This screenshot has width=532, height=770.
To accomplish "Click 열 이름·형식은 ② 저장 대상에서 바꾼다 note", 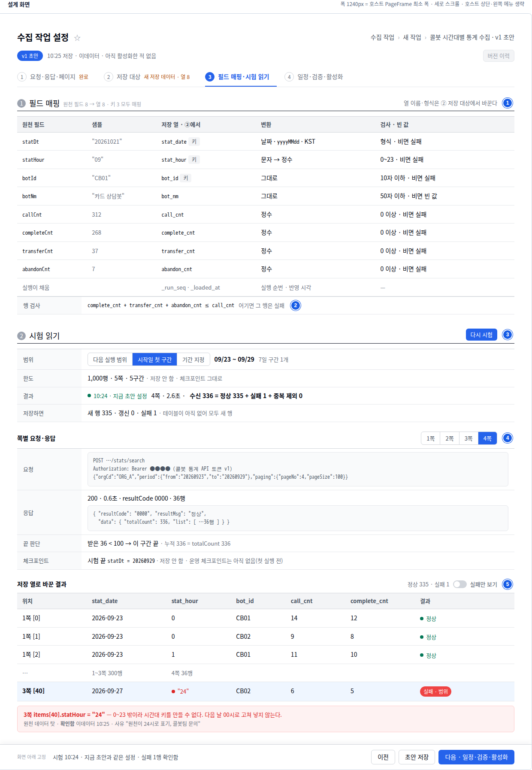I will (x=450, y=103).
